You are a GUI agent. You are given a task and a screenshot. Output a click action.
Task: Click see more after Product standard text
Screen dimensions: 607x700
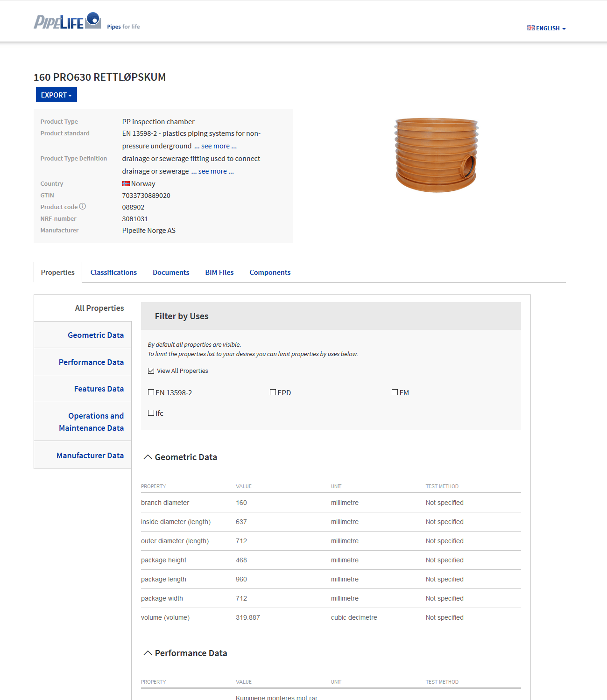pyautogui.click(x=215, y=146)
